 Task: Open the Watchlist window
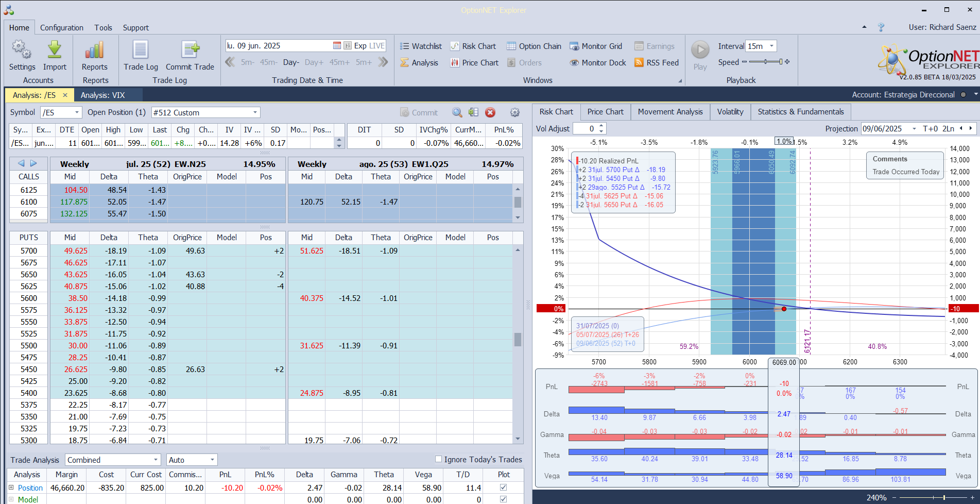(421, 46)
